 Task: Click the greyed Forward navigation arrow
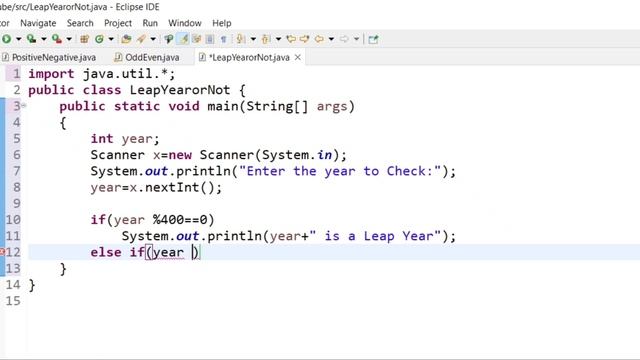click(344, 39)
